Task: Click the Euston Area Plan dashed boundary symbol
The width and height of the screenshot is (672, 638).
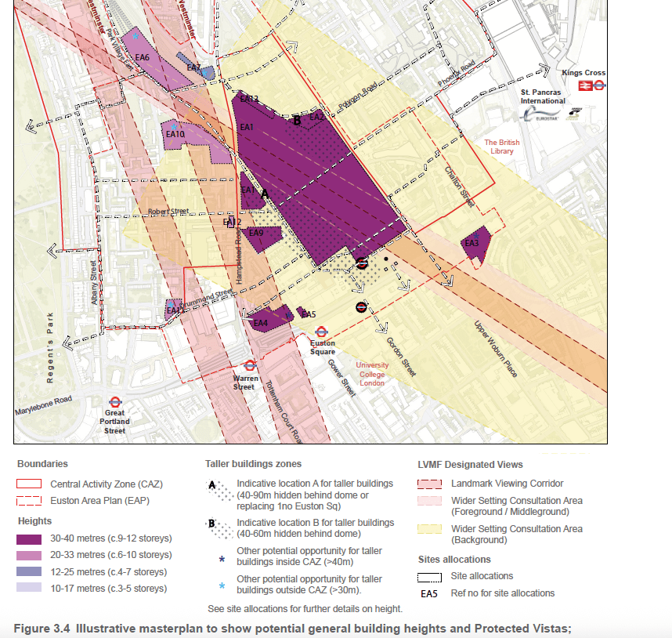Action: point(31,501)
